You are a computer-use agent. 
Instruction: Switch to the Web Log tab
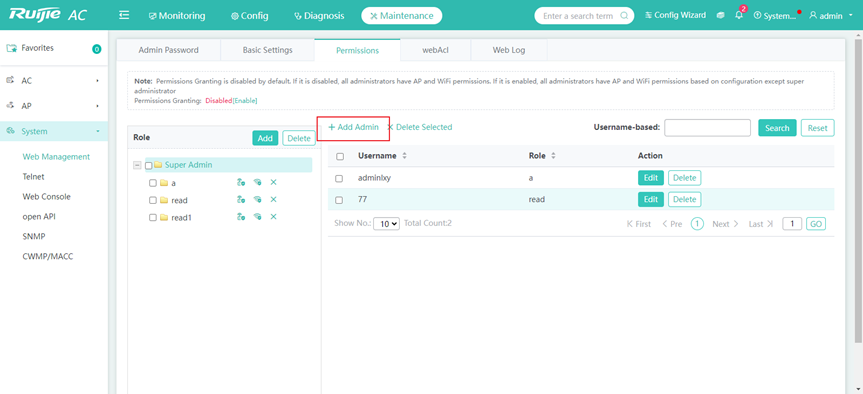tap(509, 50)
